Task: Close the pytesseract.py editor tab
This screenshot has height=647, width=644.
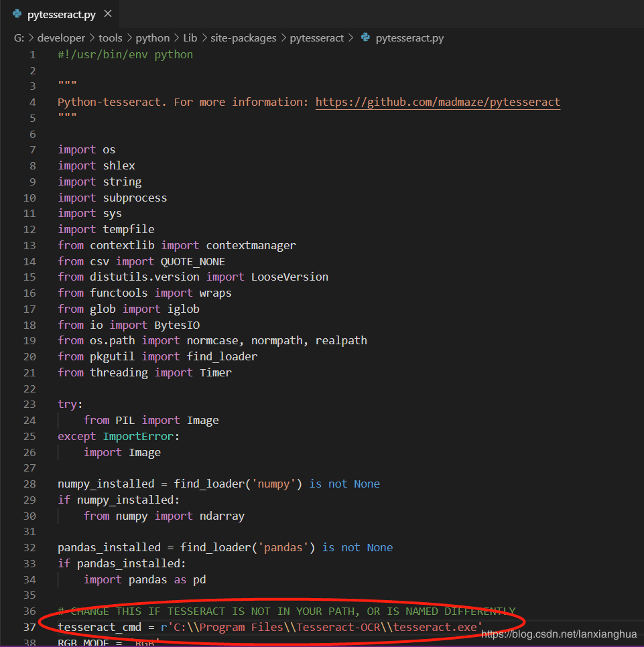Action: 108,14
